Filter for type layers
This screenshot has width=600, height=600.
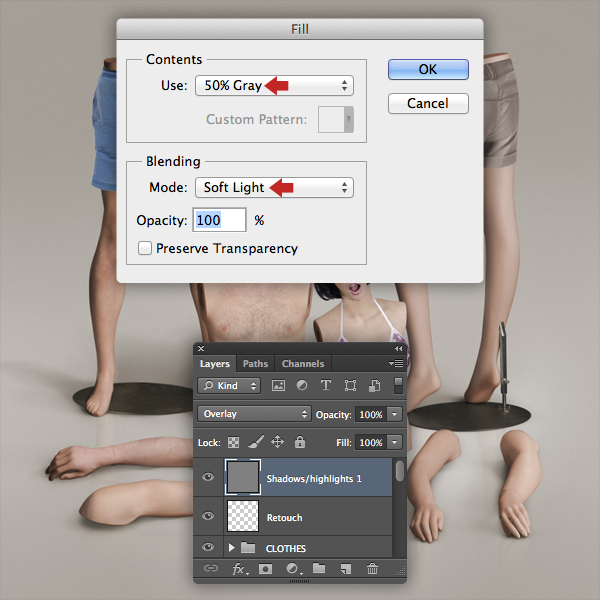[x=326, y=385]
